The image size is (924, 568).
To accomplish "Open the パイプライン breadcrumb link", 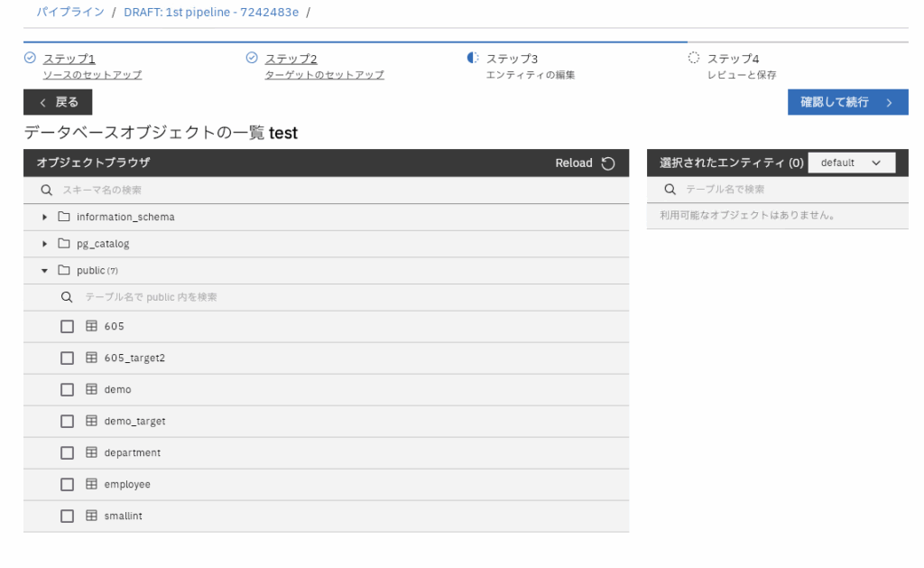I will tap(70, 12).
